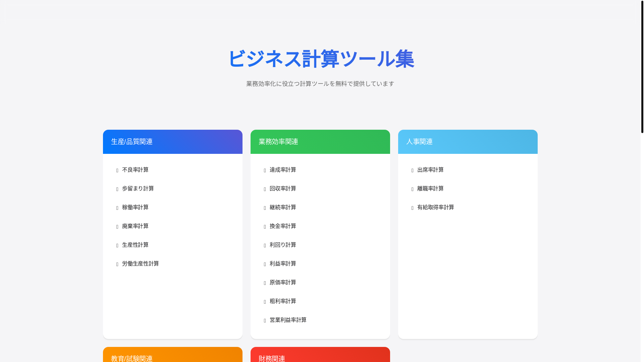Click the bullet icon beside 原価率計算

click(265, 283)
